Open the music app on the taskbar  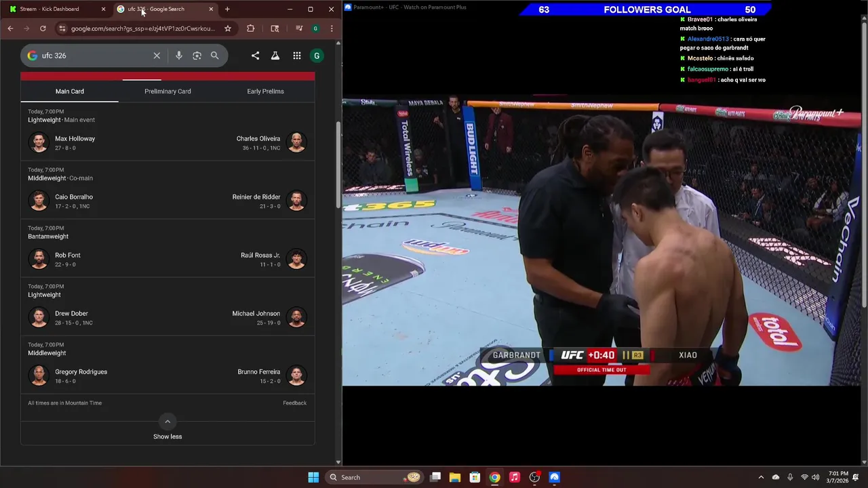(x=515, y=477)
